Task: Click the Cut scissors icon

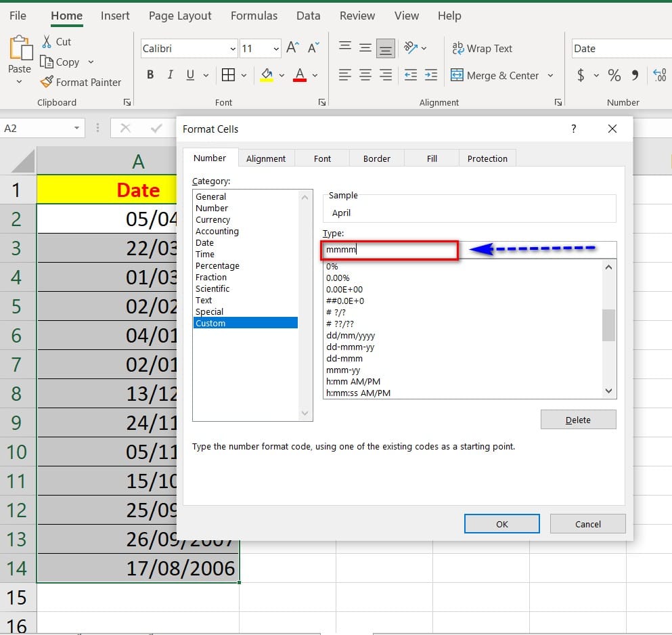Action: 47,42
